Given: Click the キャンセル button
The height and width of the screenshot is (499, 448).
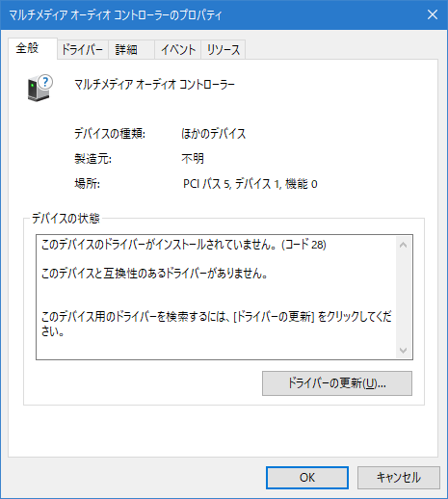Looking at the screenshot, I should point(399,478).
